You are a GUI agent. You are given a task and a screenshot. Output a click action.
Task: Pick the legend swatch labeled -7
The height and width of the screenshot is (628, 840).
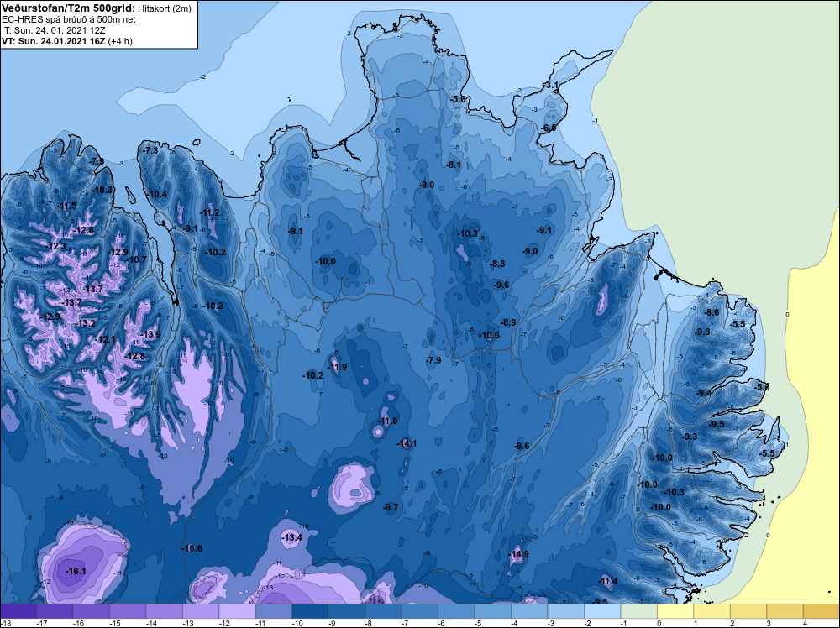coord(419,610)
